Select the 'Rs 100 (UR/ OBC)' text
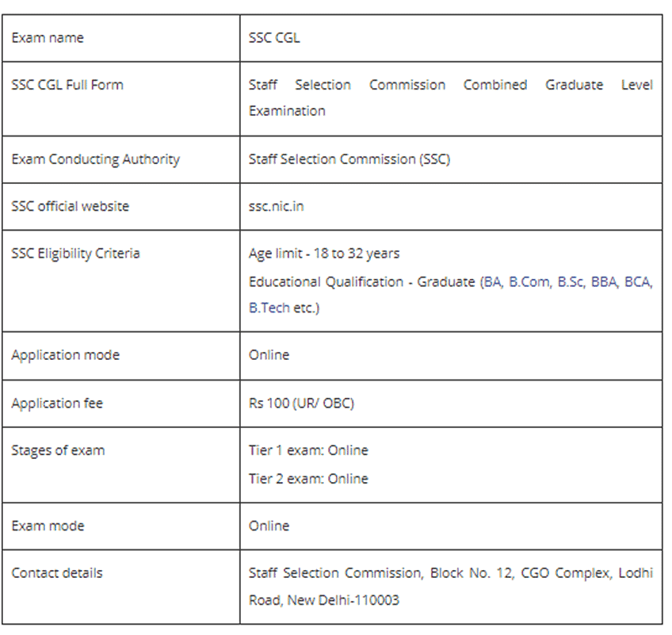The image size is (672, 635). (x=301, y=404)
